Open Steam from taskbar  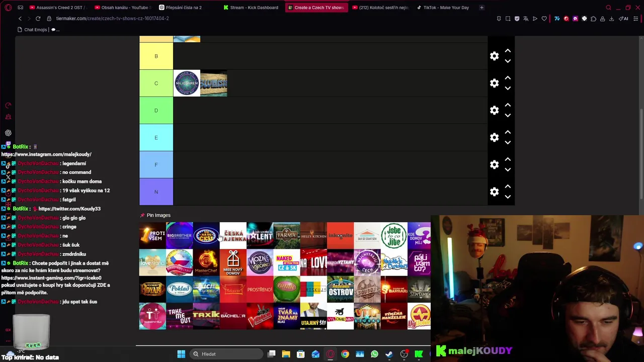click(x=389, y=354)
